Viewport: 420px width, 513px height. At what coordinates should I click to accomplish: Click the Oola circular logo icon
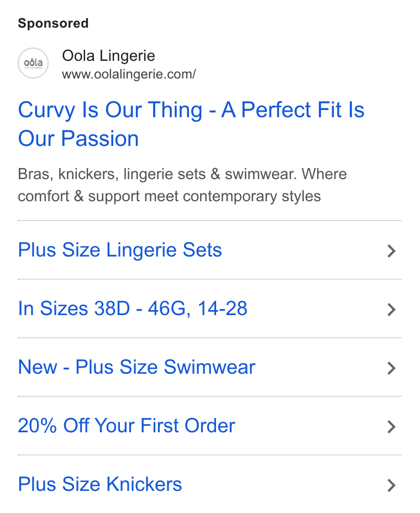[33, 63]
